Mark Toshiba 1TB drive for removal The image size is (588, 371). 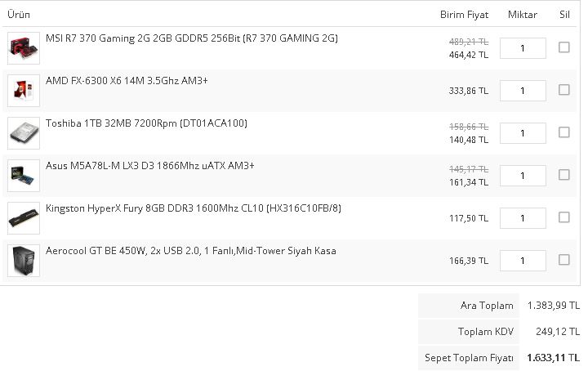[563, 132]
